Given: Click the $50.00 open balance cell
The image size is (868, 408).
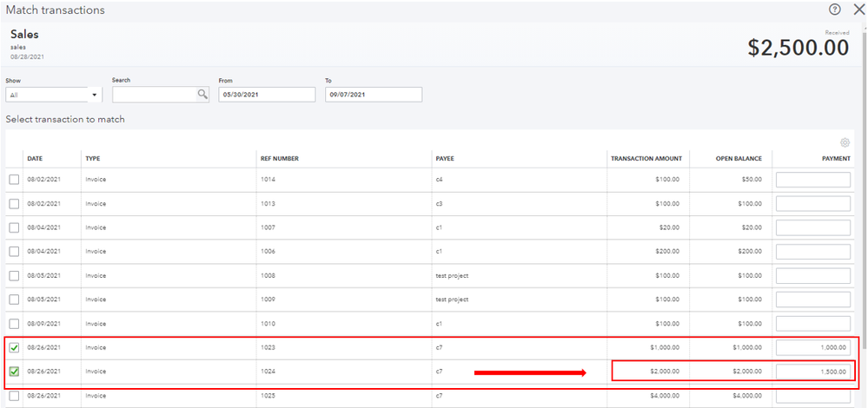Looking at the screenshot, I should pos(752,180).
